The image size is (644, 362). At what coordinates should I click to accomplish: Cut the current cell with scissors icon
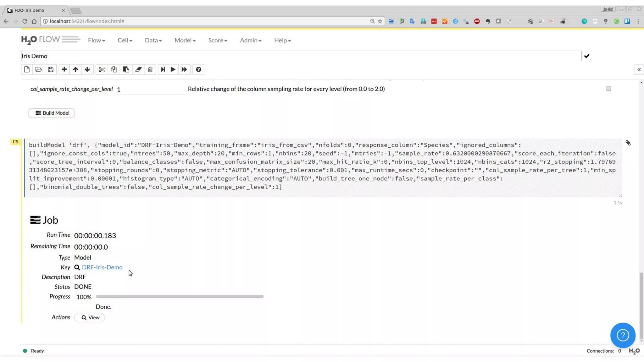[102, 69]
